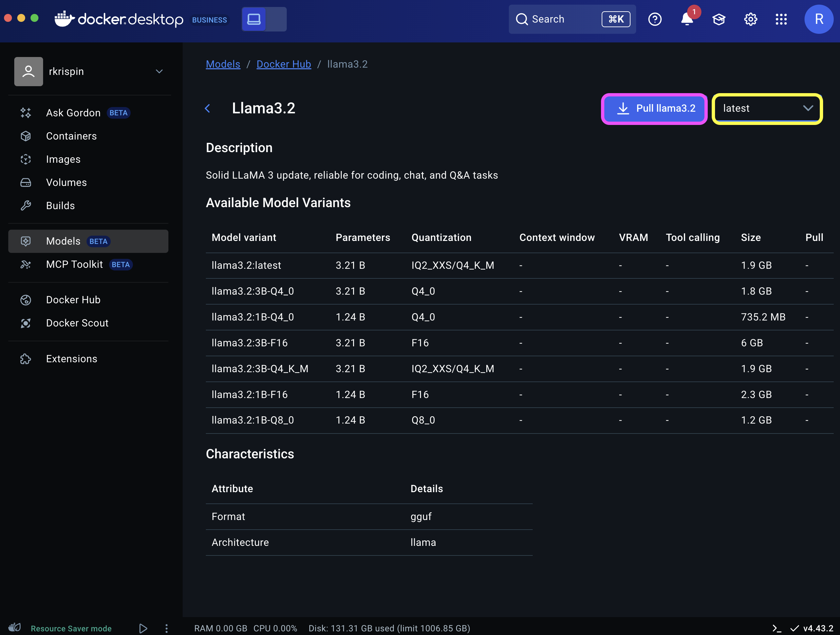Open the apps grid menu icon
Viewport: 840px width, 635px height.
(x=781, y=19)
